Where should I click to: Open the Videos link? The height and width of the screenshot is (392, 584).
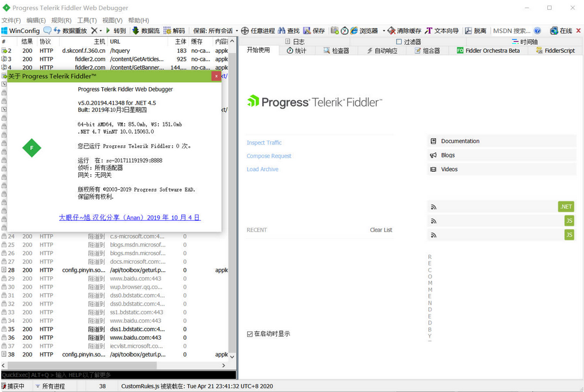(x=501, y=169)
